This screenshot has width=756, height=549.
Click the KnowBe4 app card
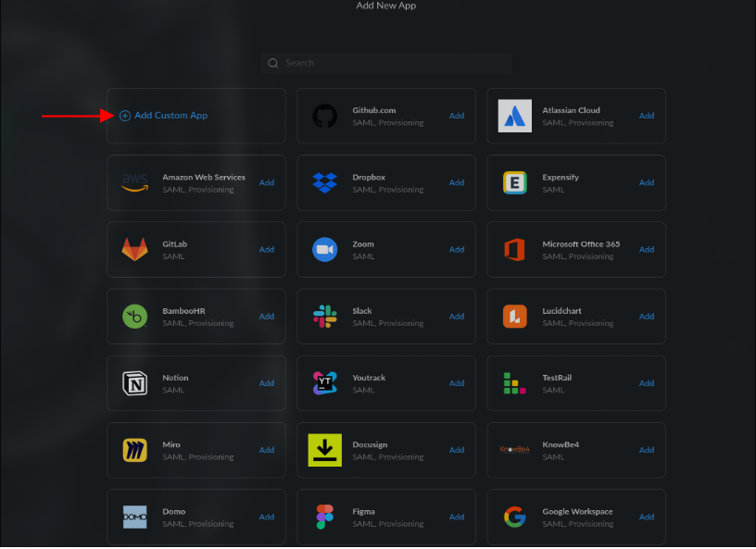[x=575, y=450]
